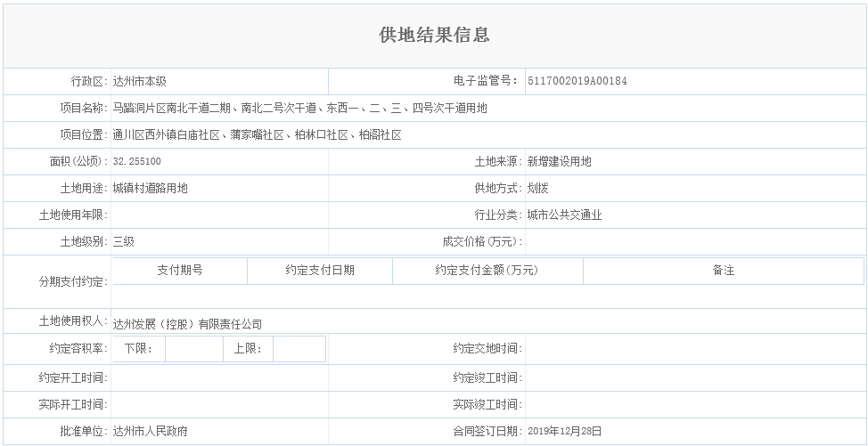Click the 约定容积率 label
Screen dimensions: 868x446
[x=79, y=349]
